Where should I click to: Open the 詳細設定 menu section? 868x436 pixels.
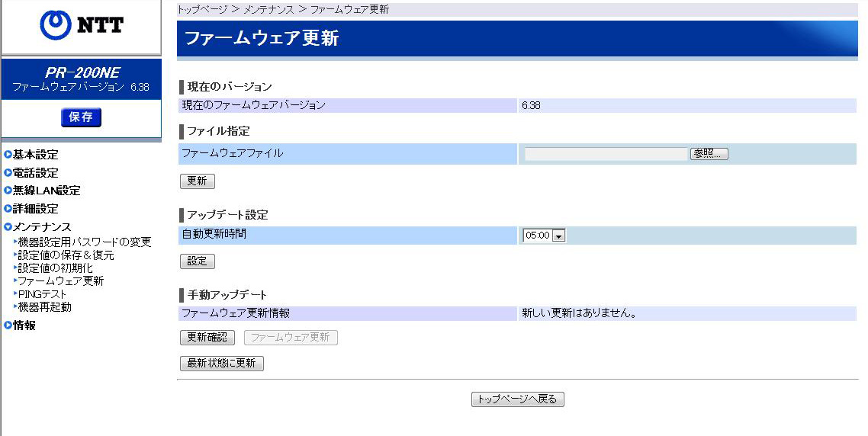[x=35, y=209]
